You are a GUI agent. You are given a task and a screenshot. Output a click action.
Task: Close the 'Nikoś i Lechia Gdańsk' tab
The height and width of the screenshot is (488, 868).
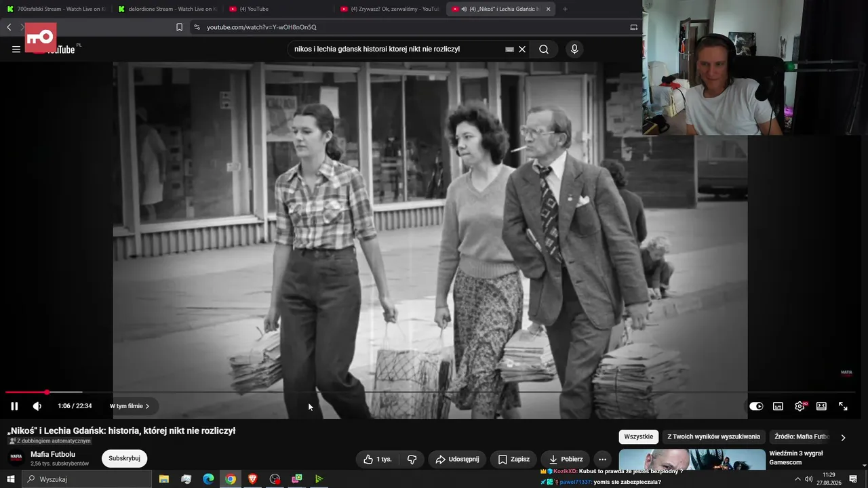[548, 9]
